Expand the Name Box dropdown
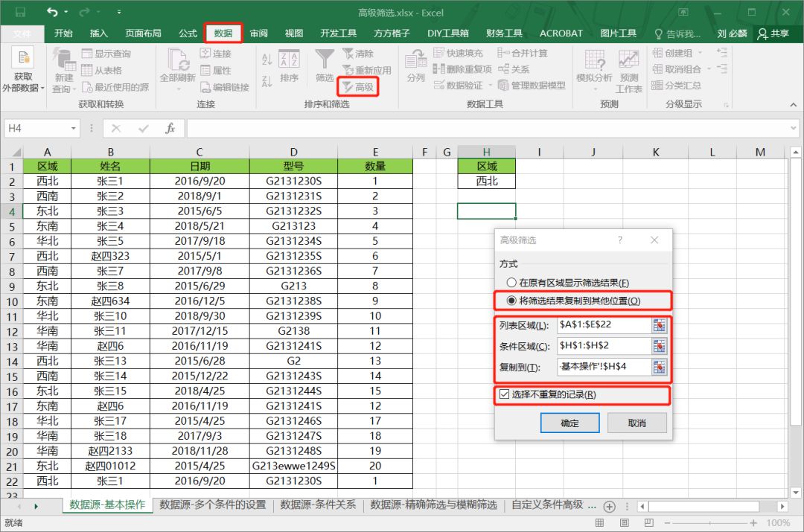 (x=73, y=128)
